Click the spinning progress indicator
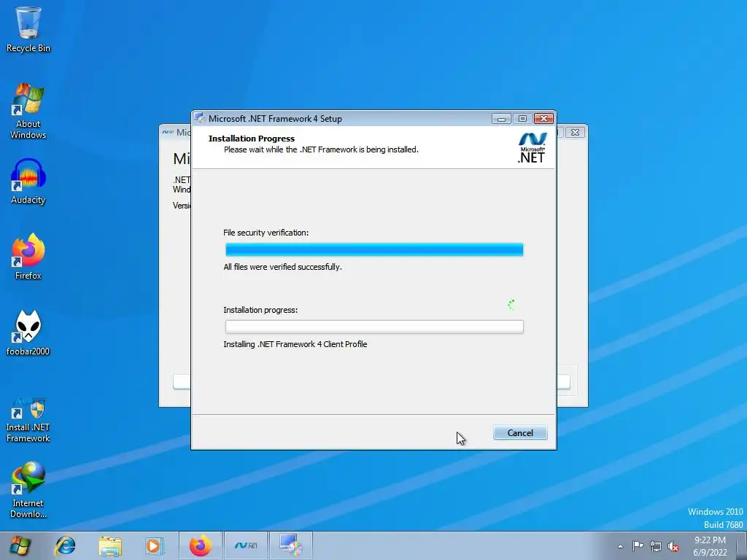747x560 pixels. pyautogui.click(x=511, y=305)
